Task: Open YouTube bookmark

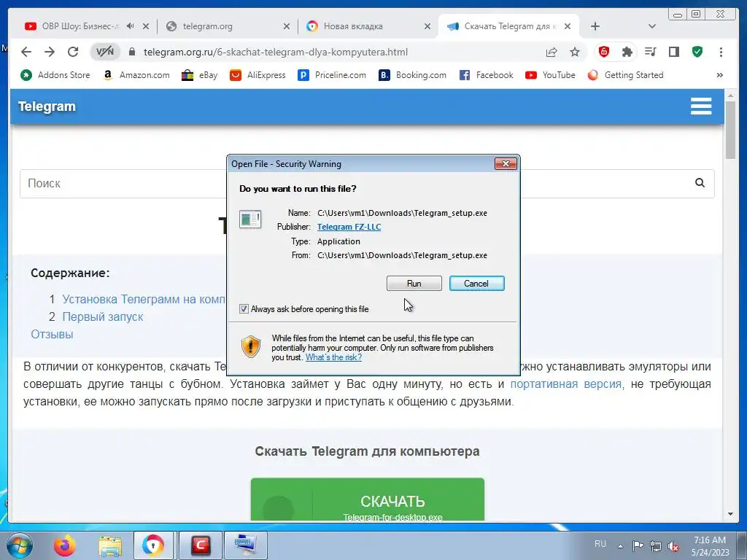Action: pyautogui.click(x=550, y=75)
